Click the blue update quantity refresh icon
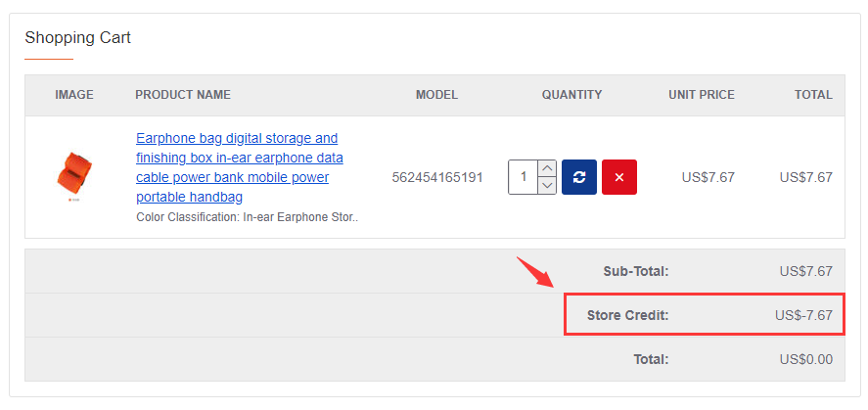This screenshot has height=410, width=868. (579, 177)
